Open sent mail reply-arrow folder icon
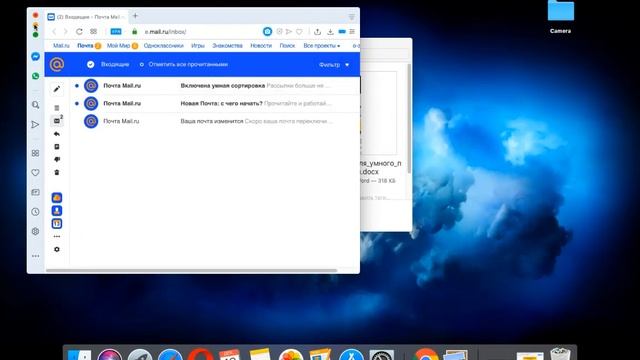Screen dimensions: 640x360 coord(57,134)
